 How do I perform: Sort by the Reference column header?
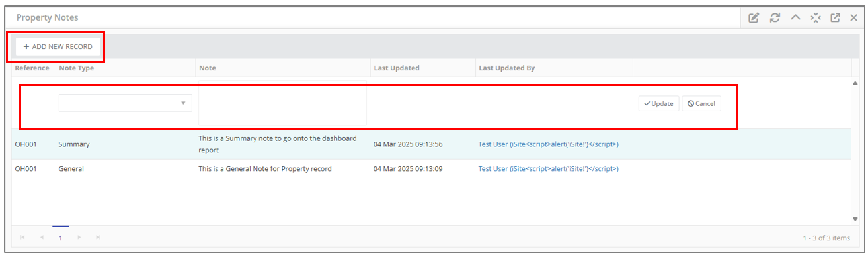32,68
